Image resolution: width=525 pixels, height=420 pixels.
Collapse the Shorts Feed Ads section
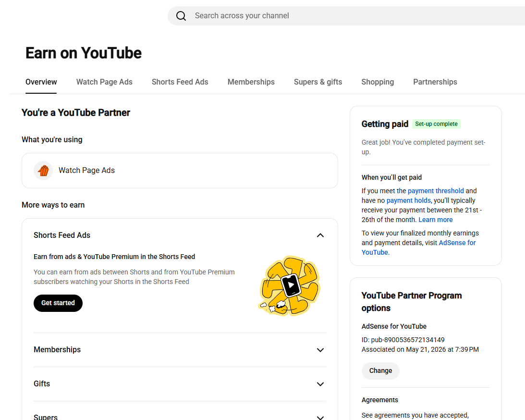[x=320, y=235]
